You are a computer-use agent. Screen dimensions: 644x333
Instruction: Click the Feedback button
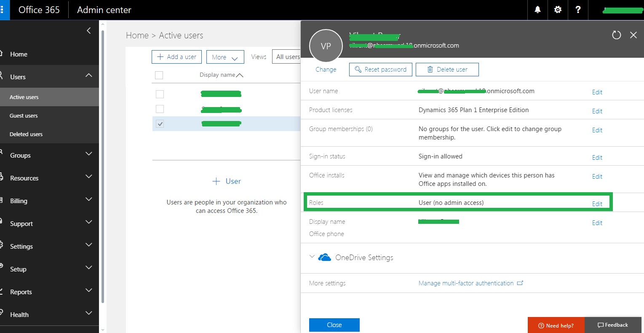click(613, 325)
